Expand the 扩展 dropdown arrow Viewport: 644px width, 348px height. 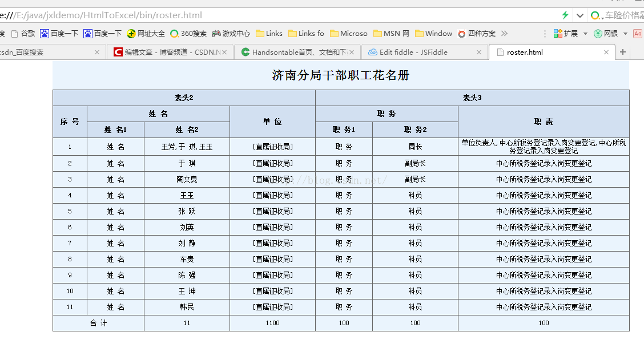tap(585, 34)
